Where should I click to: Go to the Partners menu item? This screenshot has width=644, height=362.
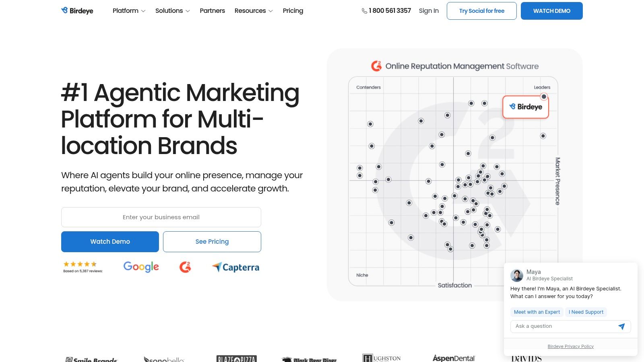[212, 11]
